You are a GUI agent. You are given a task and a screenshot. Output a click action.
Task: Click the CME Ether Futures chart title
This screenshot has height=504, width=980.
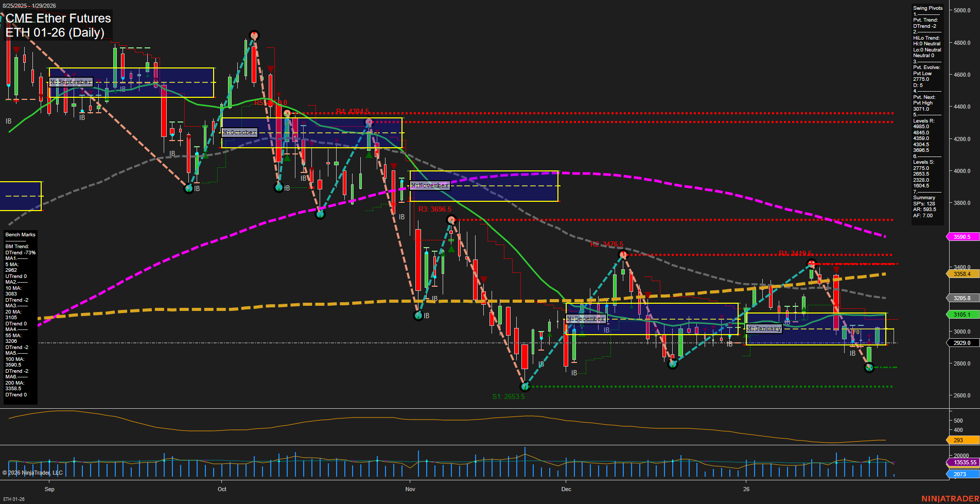[x=58, y=19]
